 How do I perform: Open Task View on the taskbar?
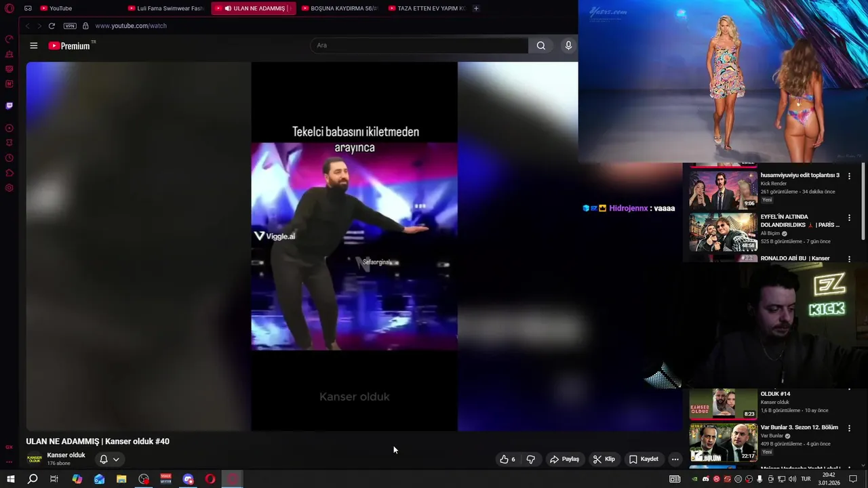[x=54, y=479]
